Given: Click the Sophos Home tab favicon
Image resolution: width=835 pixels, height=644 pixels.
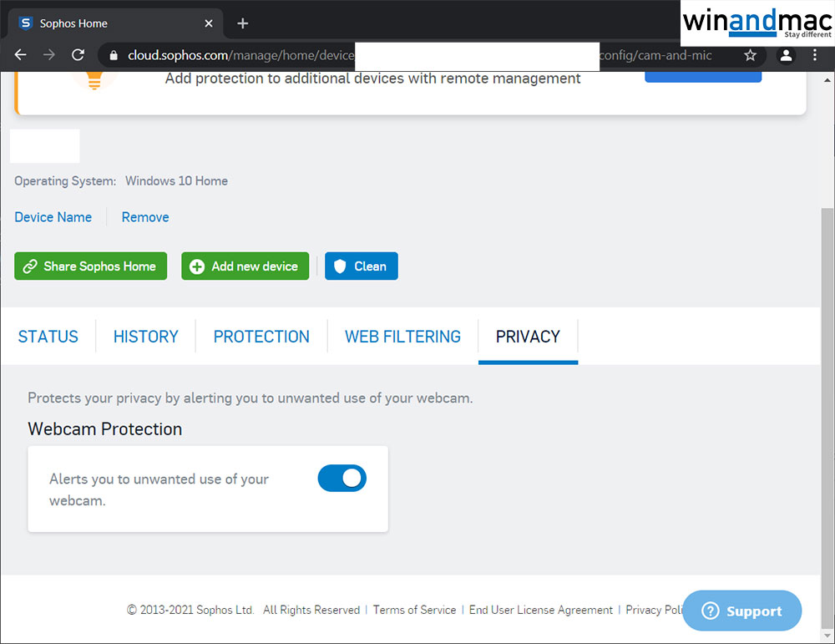Looking at the screenshot, I should pos(25,23).
